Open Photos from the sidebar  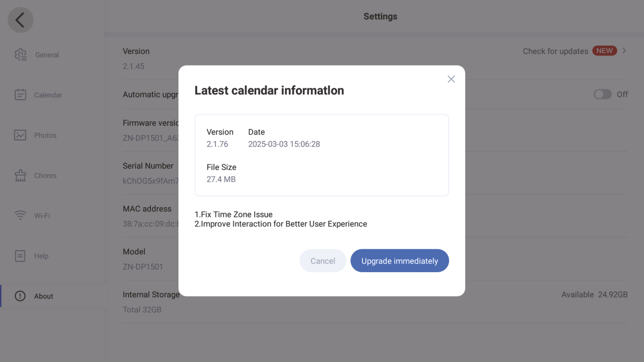coord(20,135)
